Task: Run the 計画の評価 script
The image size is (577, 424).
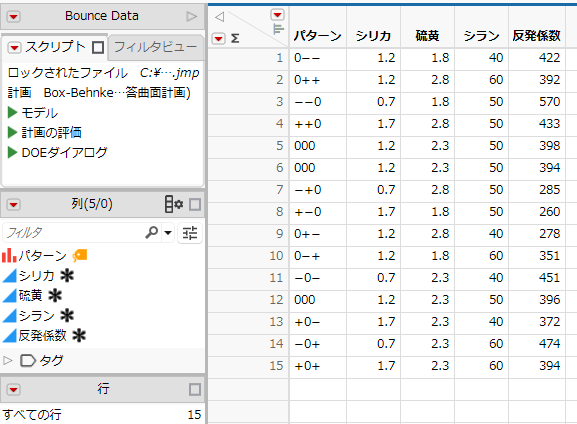Action: click(13, 132)
